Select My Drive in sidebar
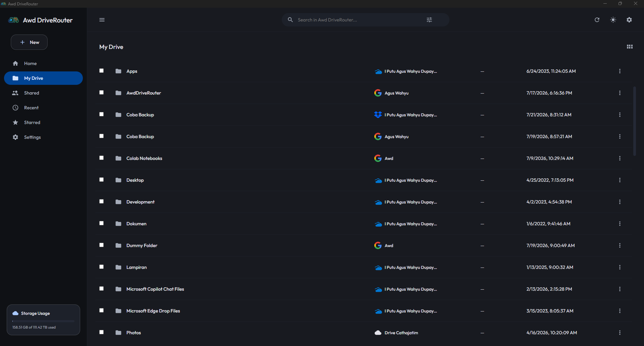 [43, 78]
